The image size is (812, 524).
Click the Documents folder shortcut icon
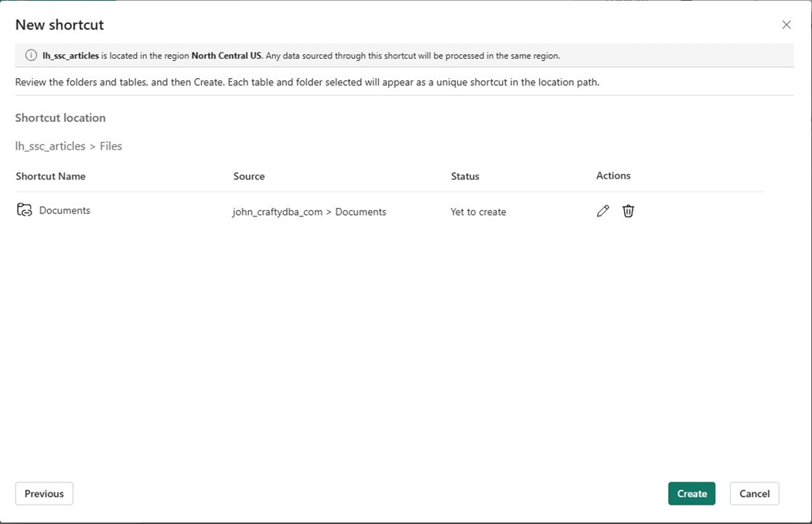pos(25,210)
